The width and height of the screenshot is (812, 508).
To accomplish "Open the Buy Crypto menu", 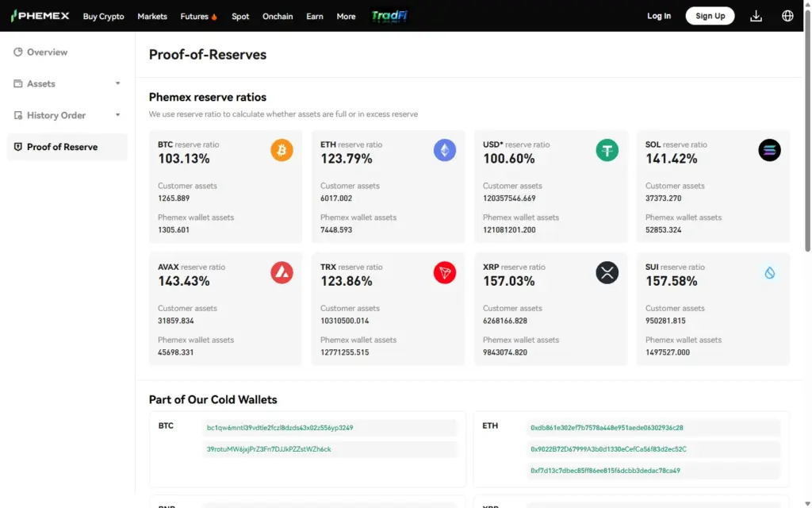I will tap(104, 17).
